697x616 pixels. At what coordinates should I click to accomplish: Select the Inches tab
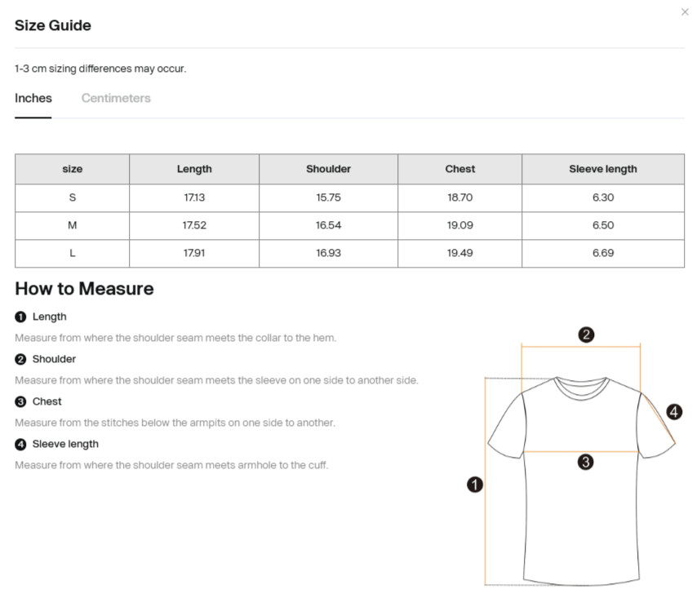pos(33,98)
